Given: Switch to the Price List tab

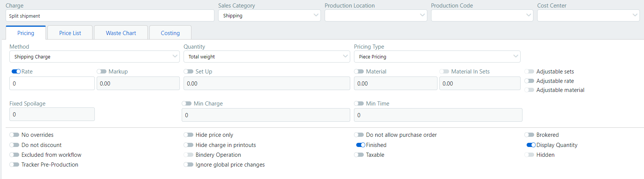Looking at the screenshot, I should tap(70, 33).
